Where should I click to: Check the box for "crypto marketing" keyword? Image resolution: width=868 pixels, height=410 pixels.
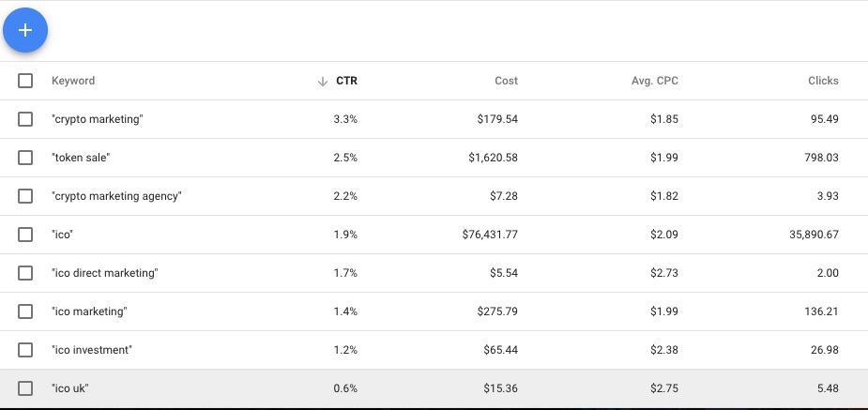[25, 119]
